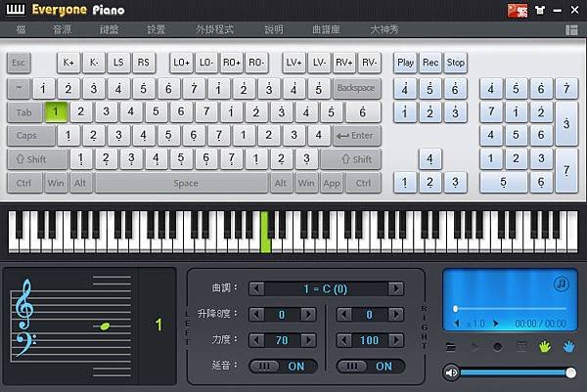The width and height of the screenshot is (587, 392).
Task: Open the 鍵盤 menu
Action: (x=109, y=29)
